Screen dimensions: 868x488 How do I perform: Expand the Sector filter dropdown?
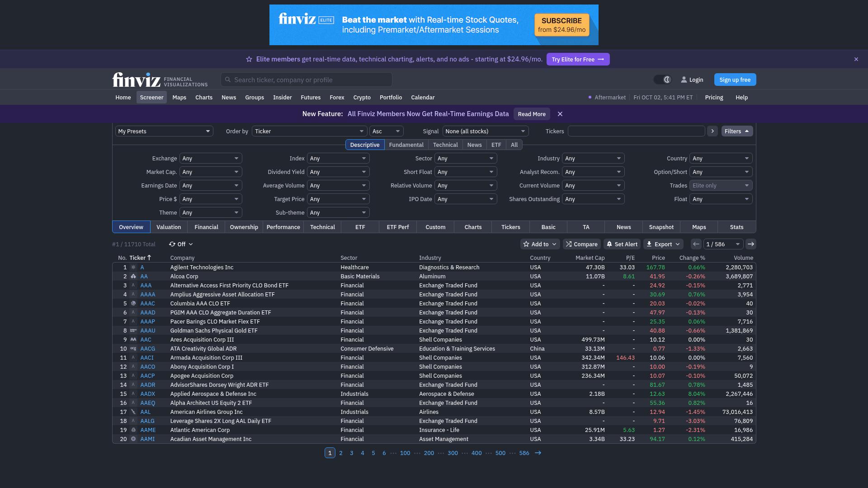tap(466, 158)
